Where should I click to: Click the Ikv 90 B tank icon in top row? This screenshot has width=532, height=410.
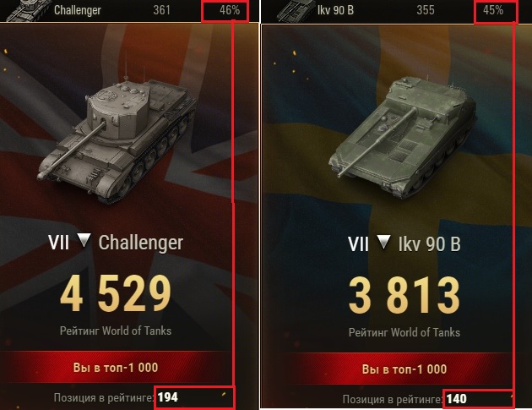tap(296, 10)
